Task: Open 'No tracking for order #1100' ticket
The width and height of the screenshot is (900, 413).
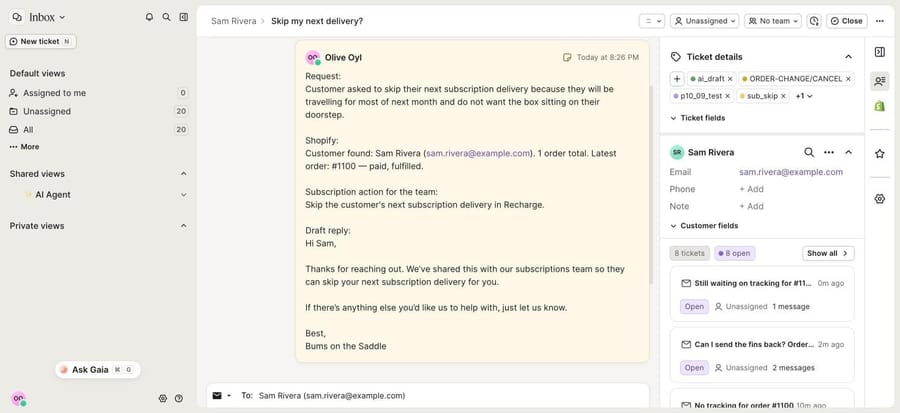Action: point(762,400)
